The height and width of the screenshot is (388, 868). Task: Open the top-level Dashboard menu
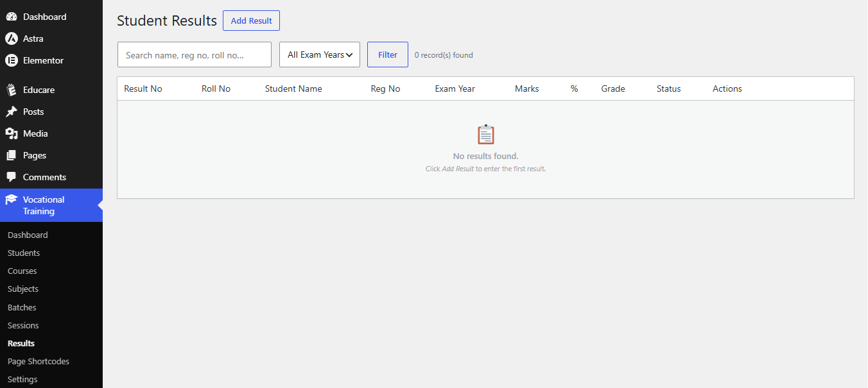[51, 17]
